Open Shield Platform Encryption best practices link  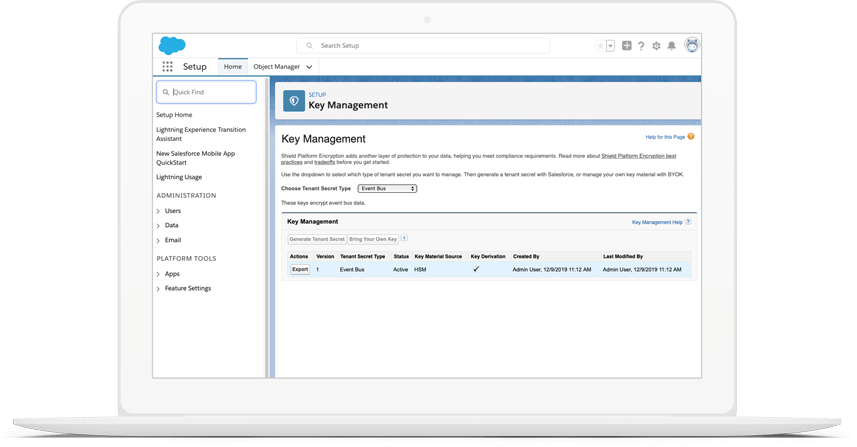tap(638, 156)
